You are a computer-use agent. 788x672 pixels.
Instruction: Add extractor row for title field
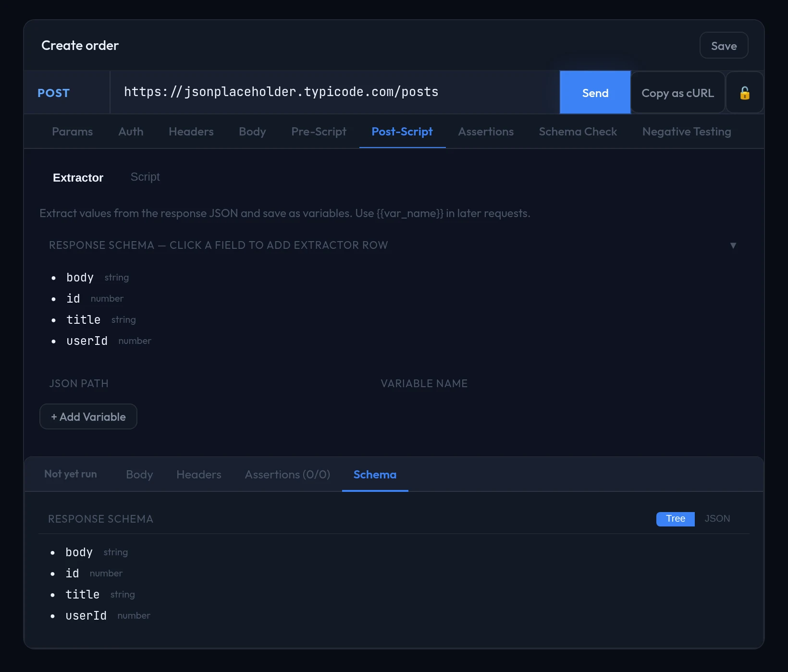pos(83,320)
